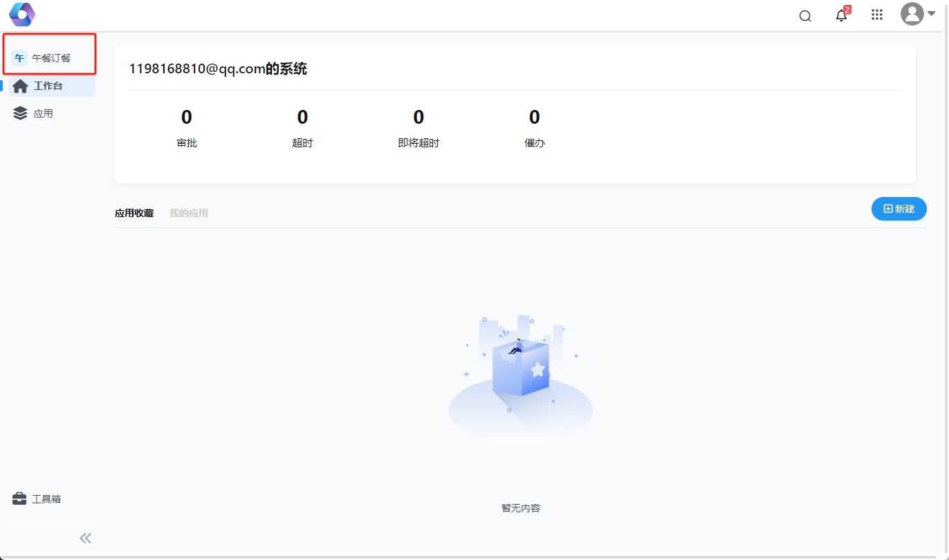Open notifications bell with 2 badge
The height and width of the screenshot is (560, 949).
point(841,16)
